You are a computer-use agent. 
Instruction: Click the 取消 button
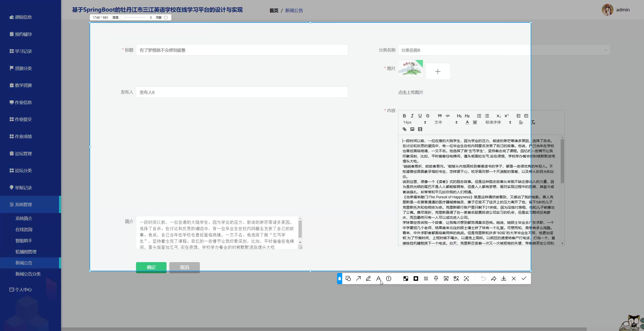(x=184, y=267)
